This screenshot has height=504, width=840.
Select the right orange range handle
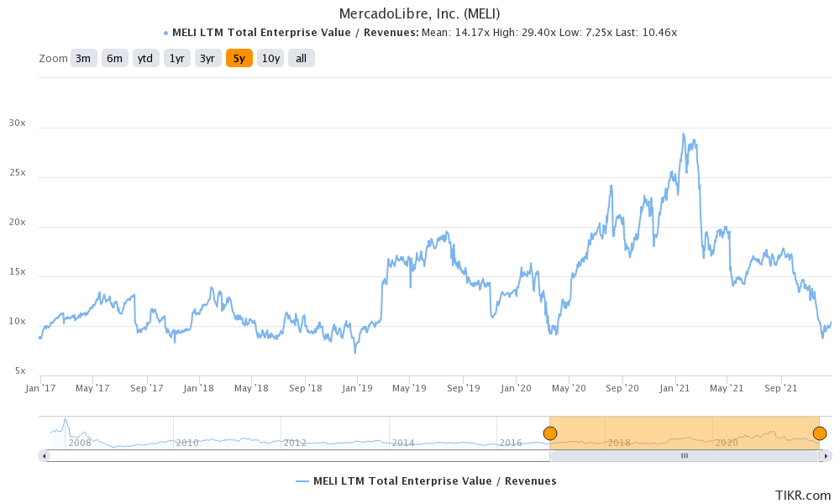coord(820,433)
